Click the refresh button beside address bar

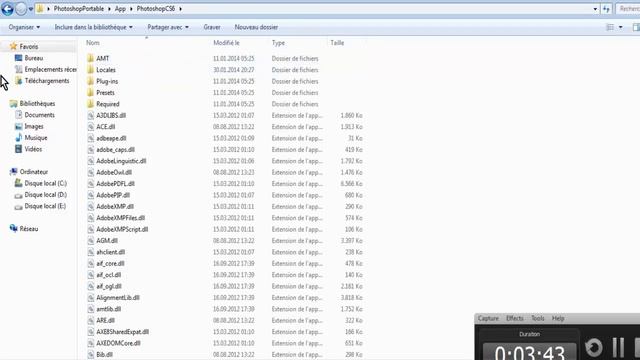tap(606, 9)
